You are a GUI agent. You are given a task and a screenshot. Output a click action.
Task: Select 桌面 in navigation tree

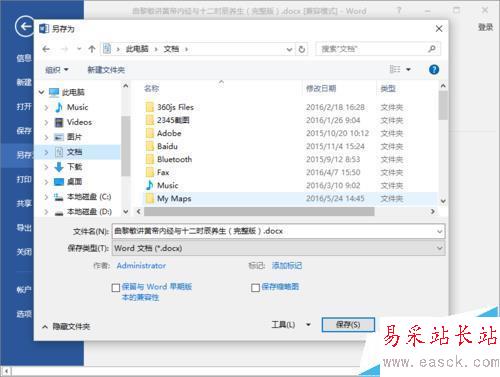[74, 182]
